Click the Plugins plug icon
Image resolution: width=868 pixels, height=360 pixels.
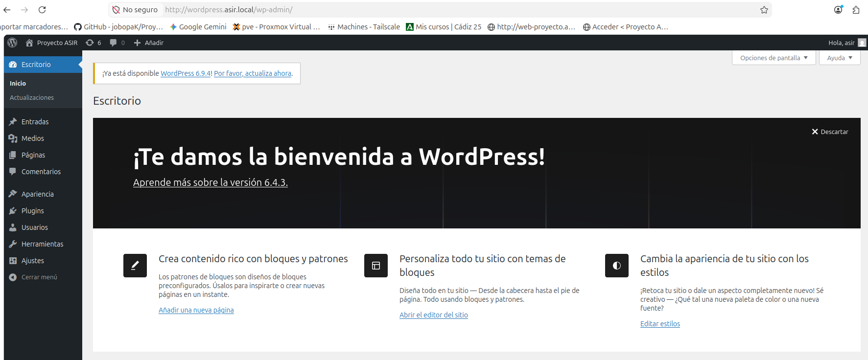[13, 211]
